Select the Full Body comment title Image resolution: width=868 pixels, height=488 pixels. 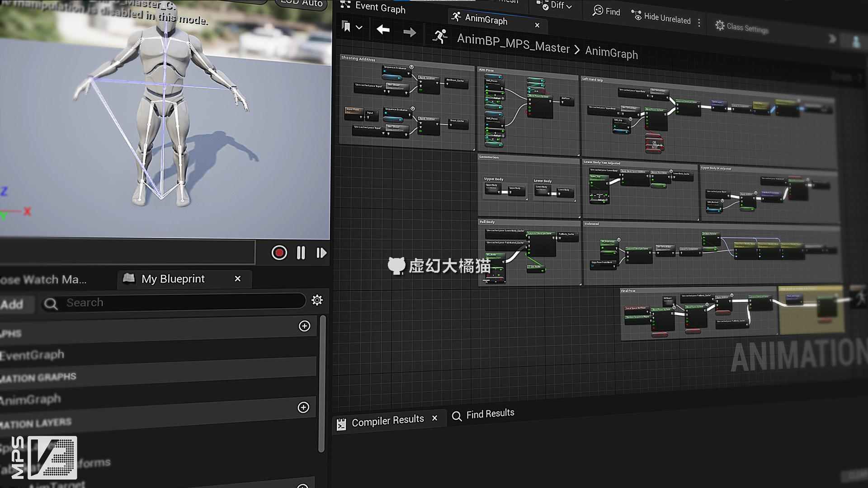tap(487, 222)
